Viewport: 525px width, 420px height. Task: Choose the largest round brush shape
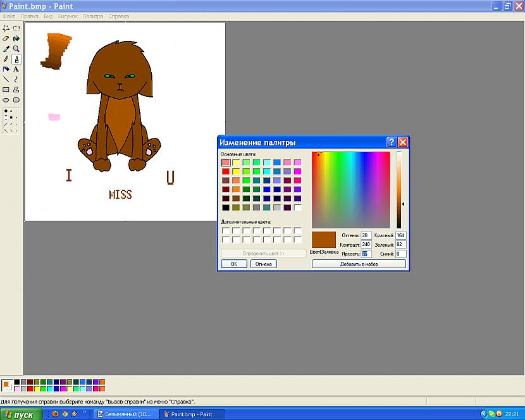pyautogui.click(x=6, y=111)
